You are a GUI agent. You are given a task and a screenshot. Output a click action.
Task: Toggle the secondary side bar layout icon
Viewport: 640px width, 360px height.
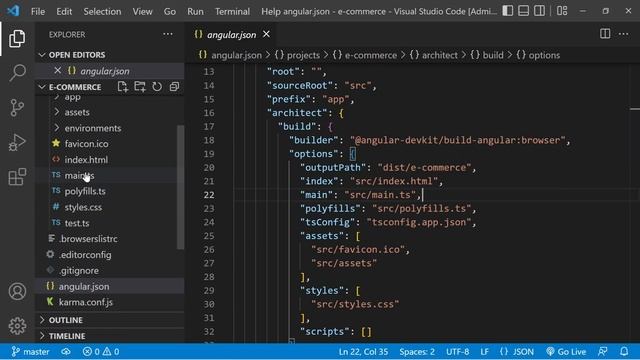540,11
